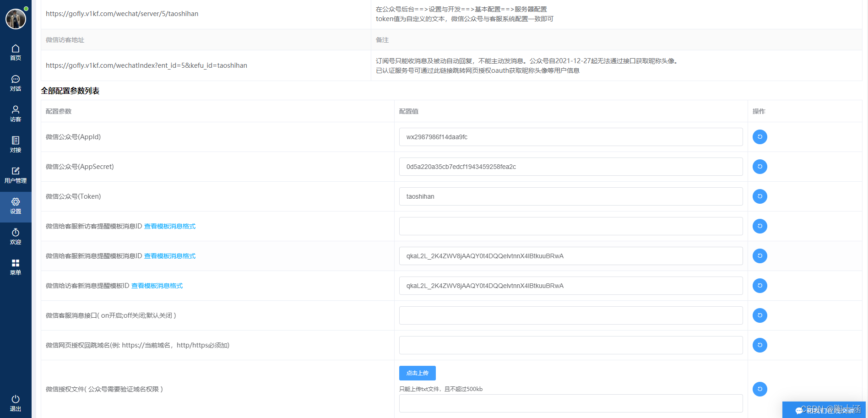The width and height of the screenshot is (868, 418).
Task: Open 查看模板消息格式 link in 新访客提醒 row
Action: coord(170,226)
